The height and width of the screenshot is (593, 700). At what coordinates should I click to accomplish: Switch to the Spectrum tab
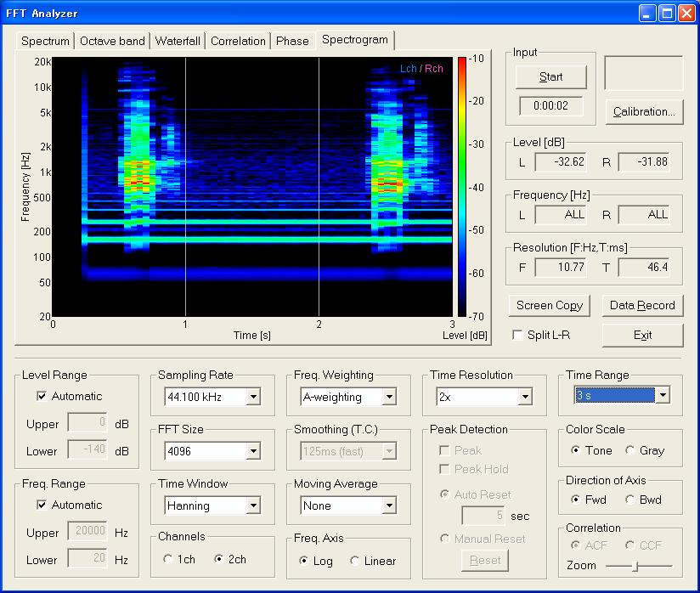pyautogui.click(x=45, y=41)
